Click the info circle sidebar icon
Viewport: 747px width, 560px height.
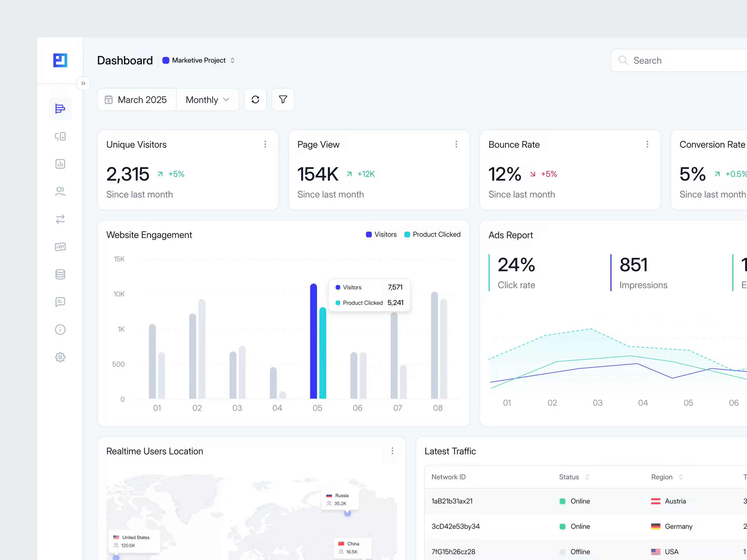tap(60, 330)
